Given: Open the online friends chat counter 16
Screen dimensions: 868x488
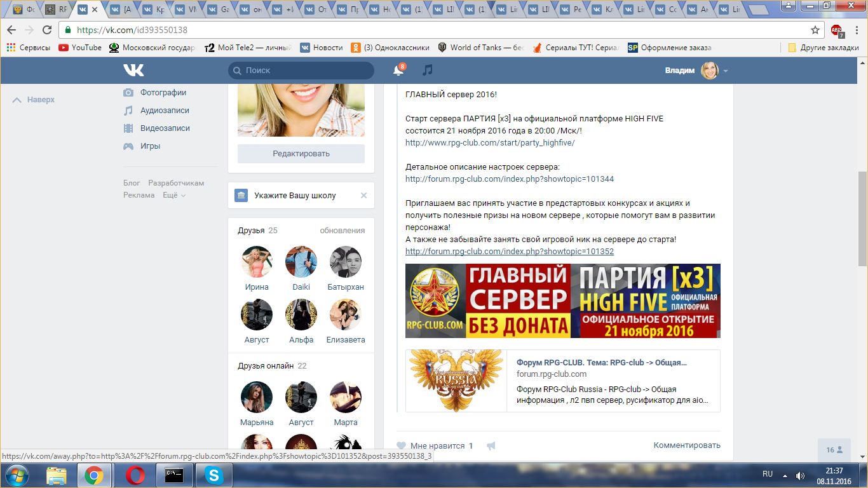Looking at the screenshot, I should click(834, 450).
